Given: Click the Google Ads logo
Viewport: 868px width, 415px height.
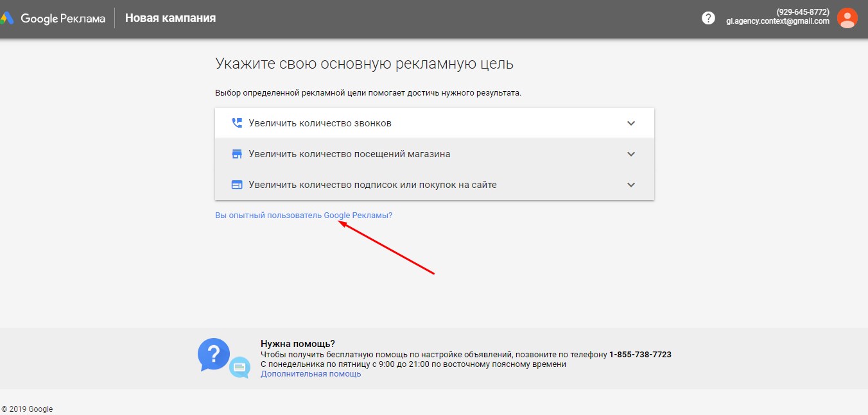Looking at the screenshot, I should 53,18.
